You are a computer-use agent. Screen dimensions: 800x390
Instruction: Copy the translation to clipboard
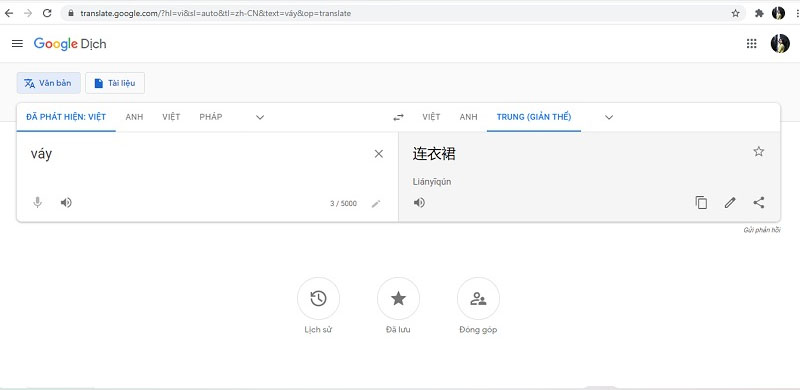[x=702, y=203]
